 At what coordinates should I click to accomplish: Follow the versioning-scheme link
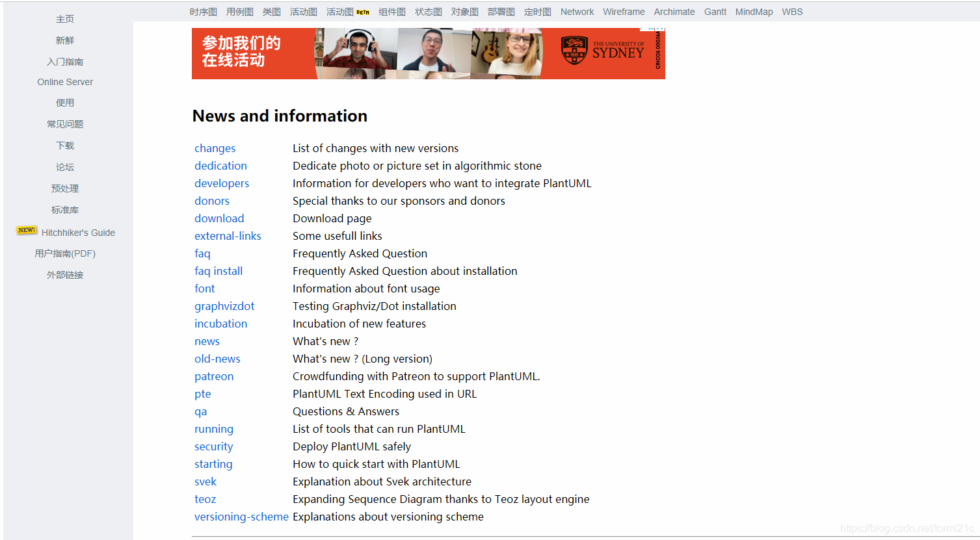pos(241,517)
